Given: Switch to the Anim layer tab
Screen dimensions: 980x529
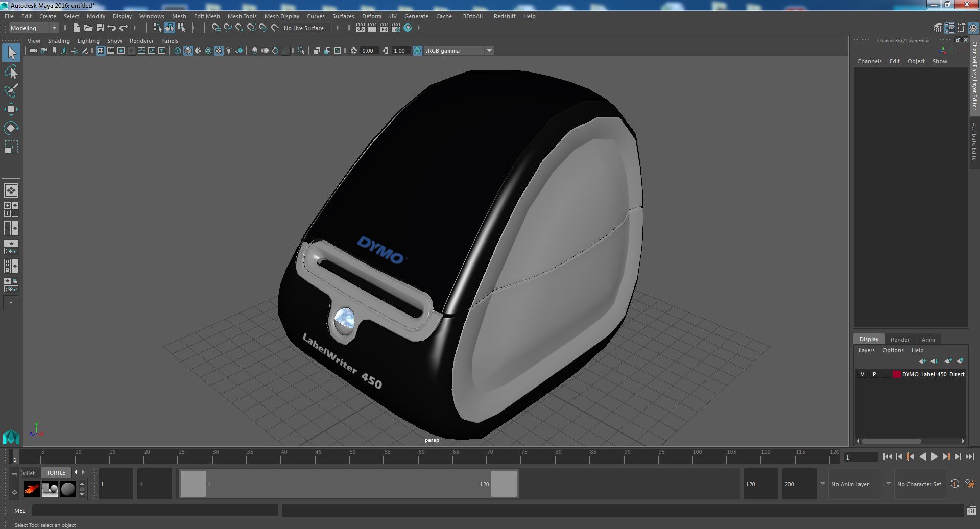Looking at the screenshot, I should (928, 340).
